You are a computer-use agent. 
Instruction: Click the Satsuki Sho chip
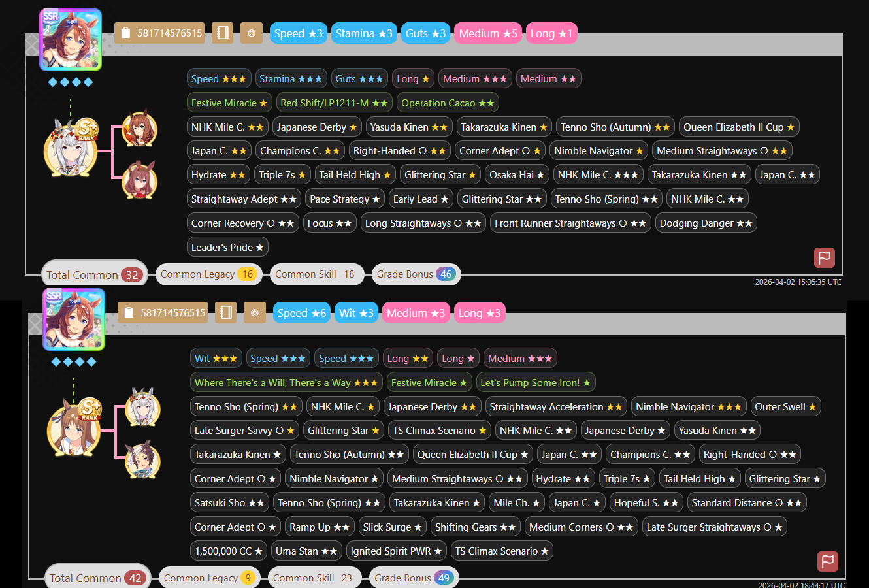tap(229, 502)
